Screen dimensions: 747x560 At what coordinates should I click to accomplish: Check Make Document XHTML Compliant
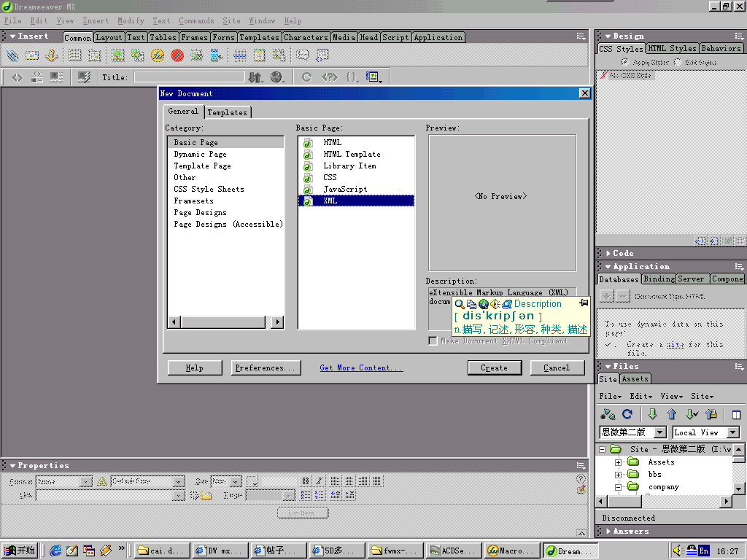pos(433,341)
